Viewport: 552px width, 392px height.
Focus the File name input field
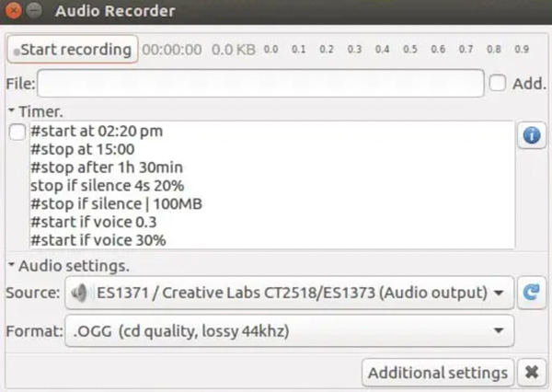[260, 84]
